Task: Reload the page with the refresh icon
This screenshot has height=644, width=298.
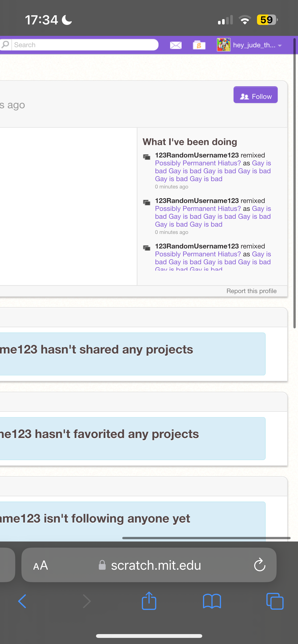Action: click(260, 565)
